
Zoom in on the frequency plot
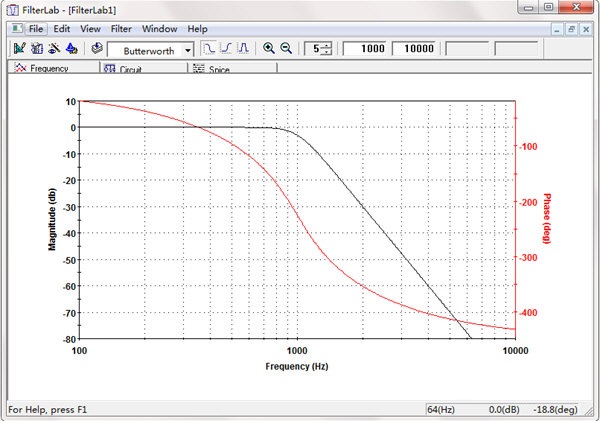click(x=269, y=48)
